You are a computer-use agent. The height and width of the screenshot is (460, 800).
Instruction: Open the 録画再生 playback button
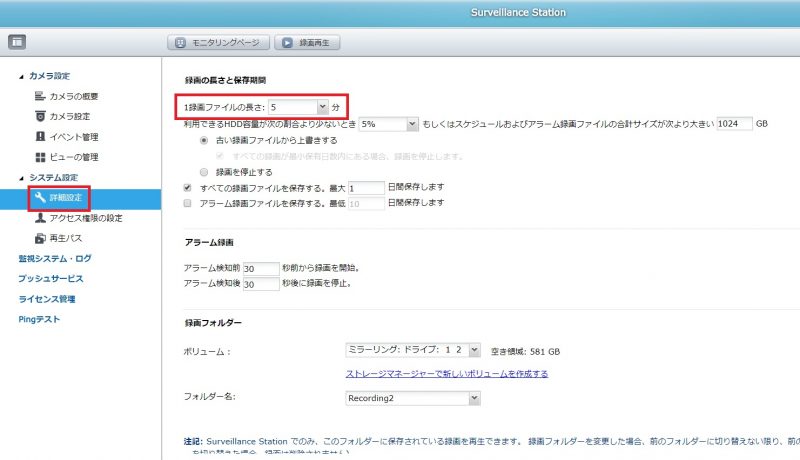pyautogui.click(x=307, y=43)
